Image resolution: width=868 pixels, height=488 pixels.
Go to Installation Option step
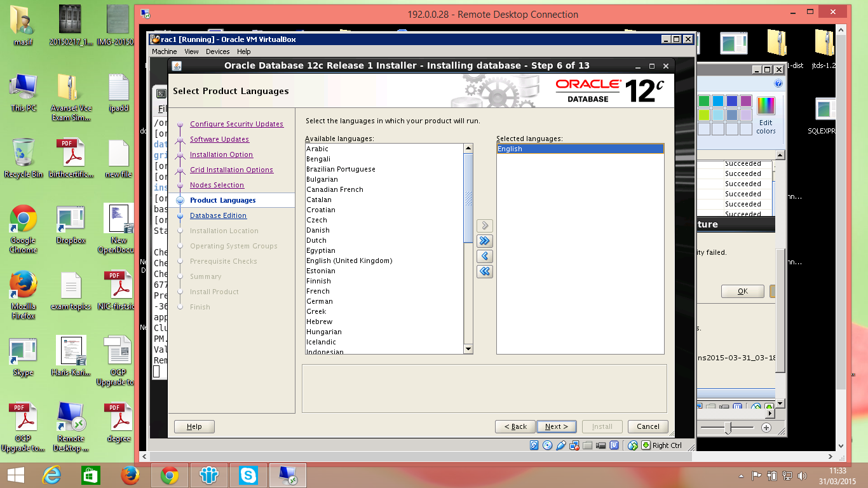coord(221,154)
